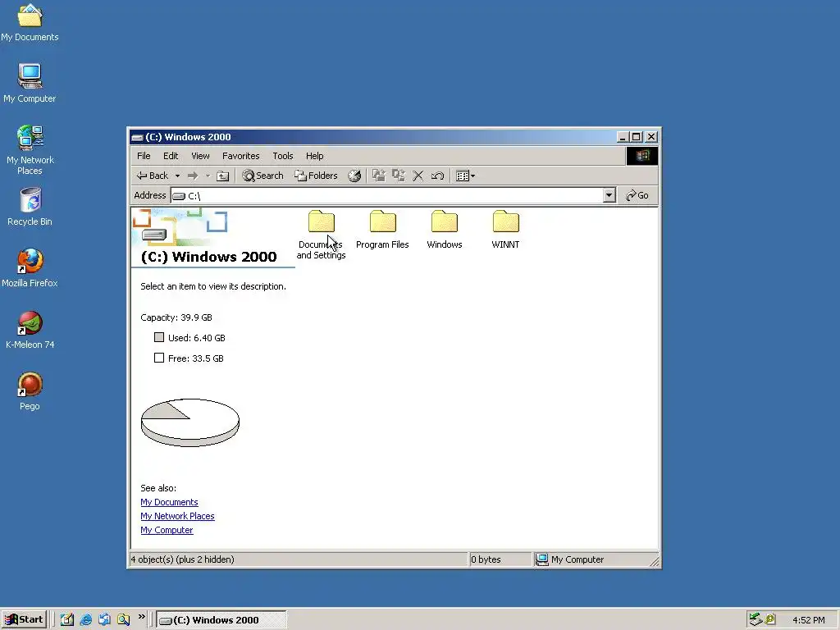Click the window resize grip corner
The image size is (840, 630).
tap(654, 561)
